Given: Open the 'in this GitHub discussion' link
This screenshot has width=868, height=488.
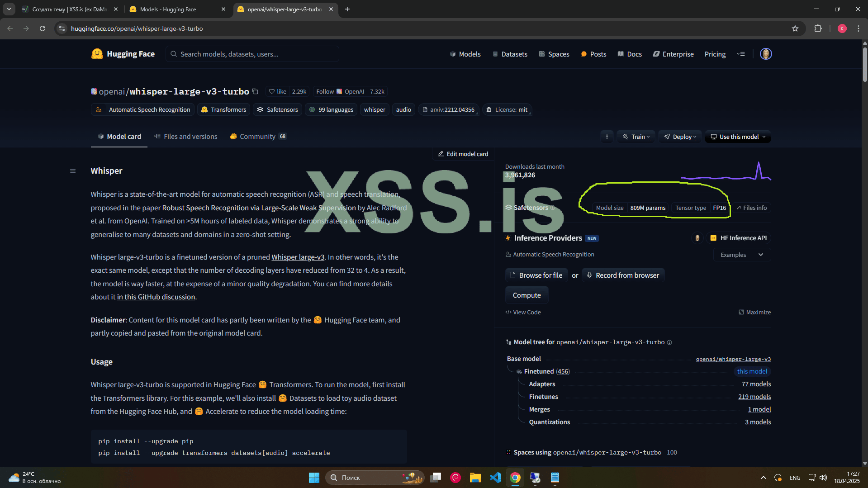Looking at the screenshot, I should click(156, 297).
